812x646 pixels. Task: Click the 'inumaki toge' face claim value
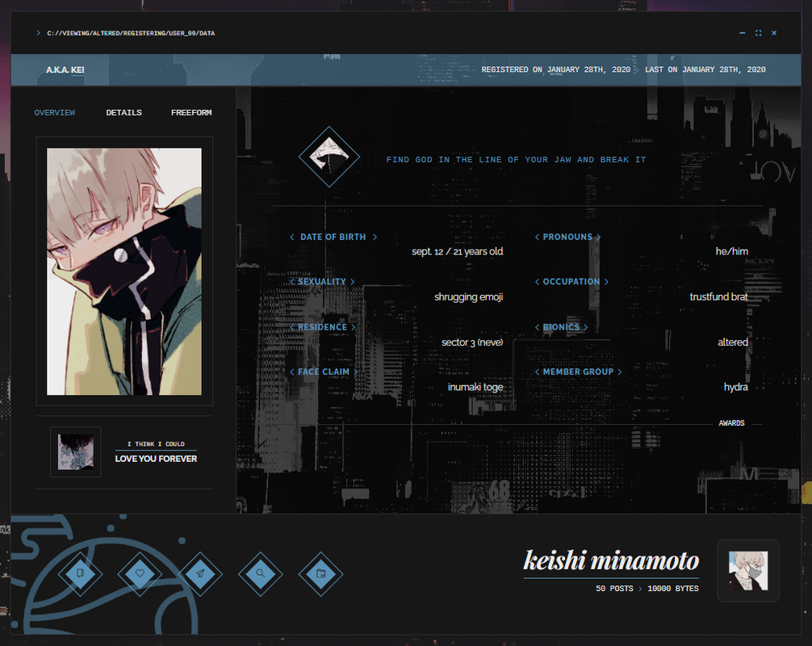tap(475, 387)
